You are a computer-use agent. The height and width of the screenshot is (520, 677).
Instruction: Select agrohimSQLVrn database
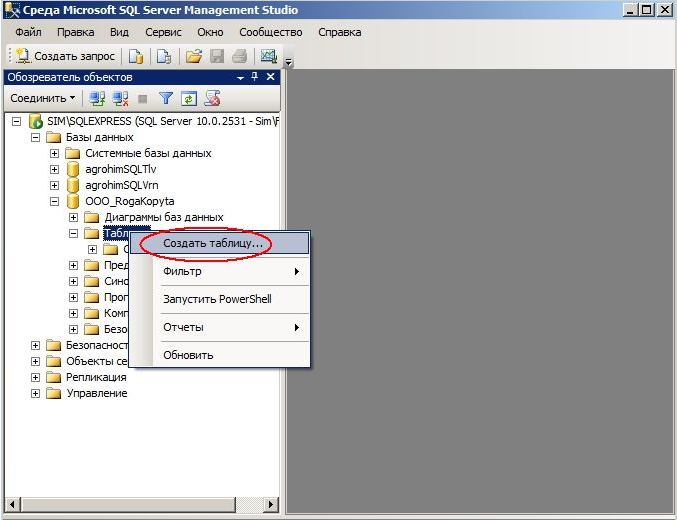(x=122, y=185)
